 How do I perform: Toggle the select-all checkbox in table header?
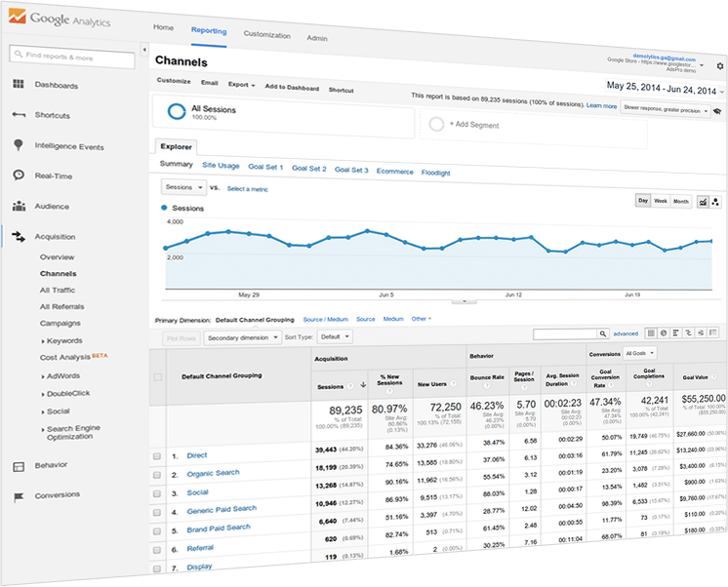click(x=157, y=376)
